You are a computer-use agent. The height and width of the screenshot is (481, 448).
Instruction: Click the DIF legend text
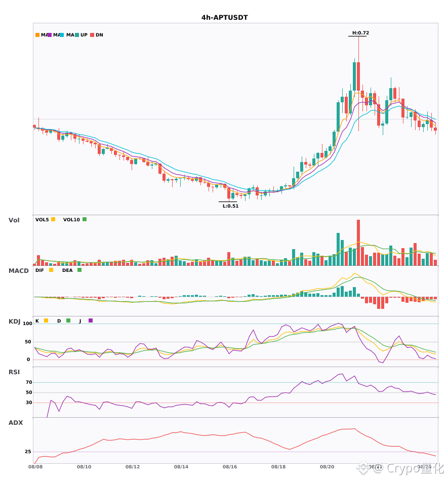click(39, 270)
